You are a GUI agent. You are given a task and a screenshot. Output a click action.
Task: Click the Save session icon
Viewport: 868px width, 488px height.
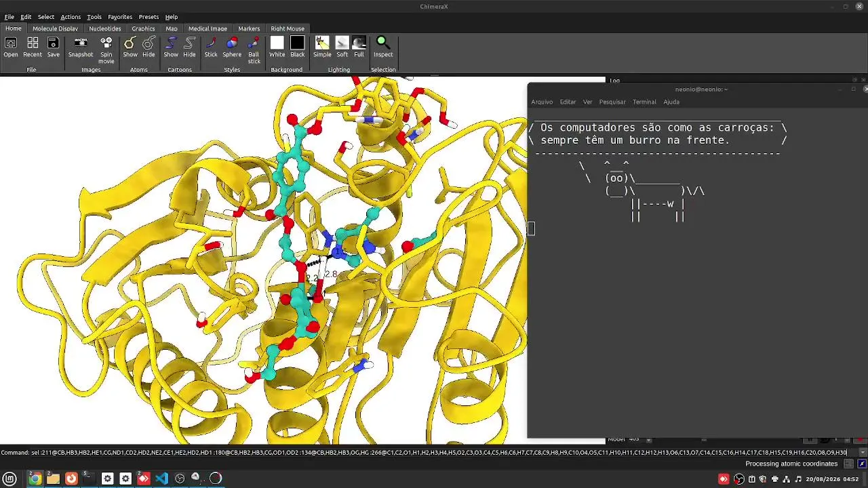(x=53, y=43)
